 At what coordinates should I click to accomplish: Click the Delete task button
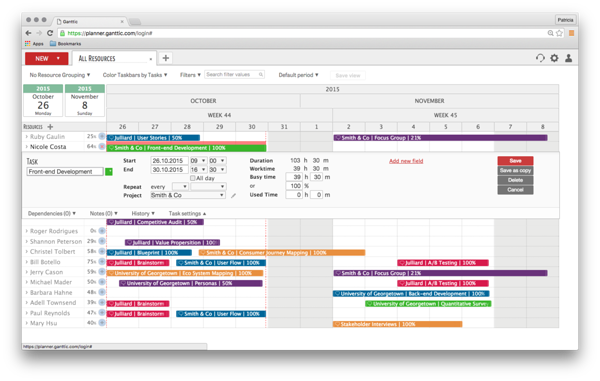(x=515, y=180)
